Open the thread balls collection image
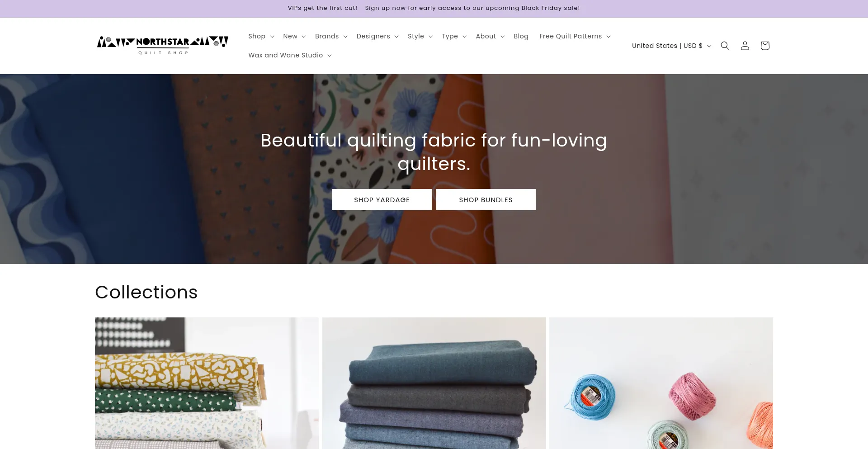 point(661,383)
